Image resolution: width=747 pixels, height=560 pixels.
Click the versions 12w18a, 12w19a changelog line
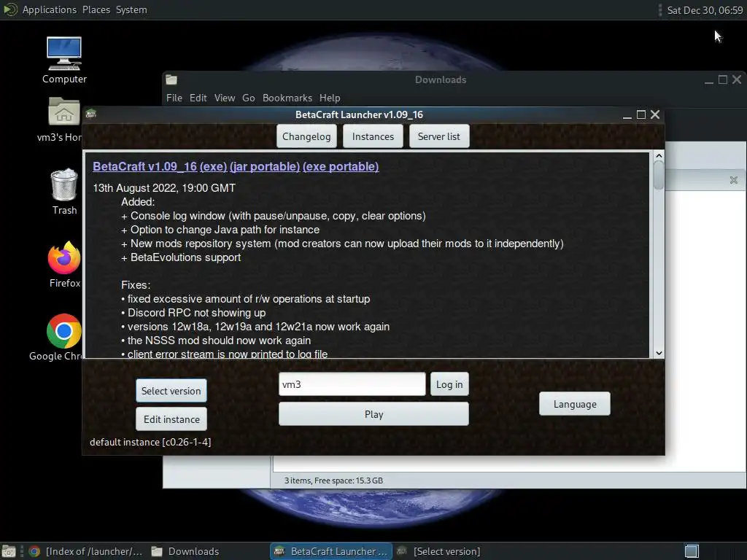[255, 326]
